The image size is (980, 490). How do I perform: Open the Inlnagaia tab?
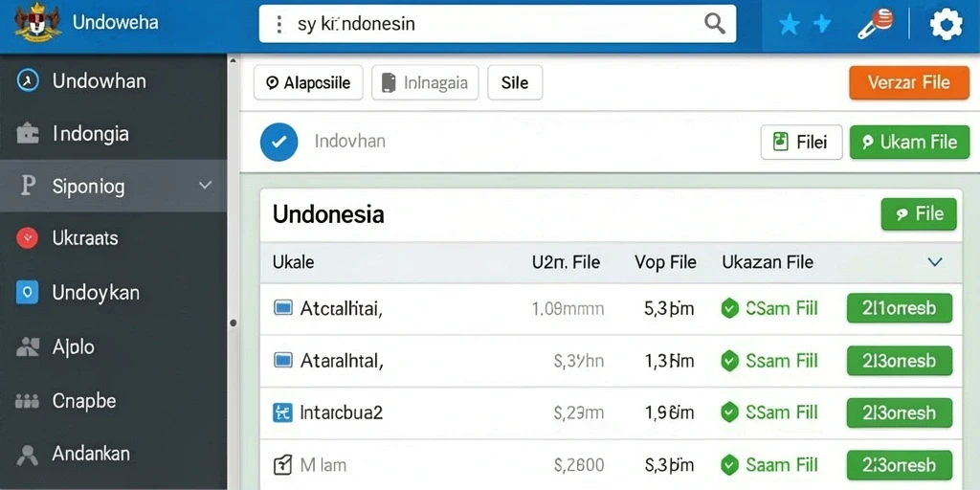point(425,82)
